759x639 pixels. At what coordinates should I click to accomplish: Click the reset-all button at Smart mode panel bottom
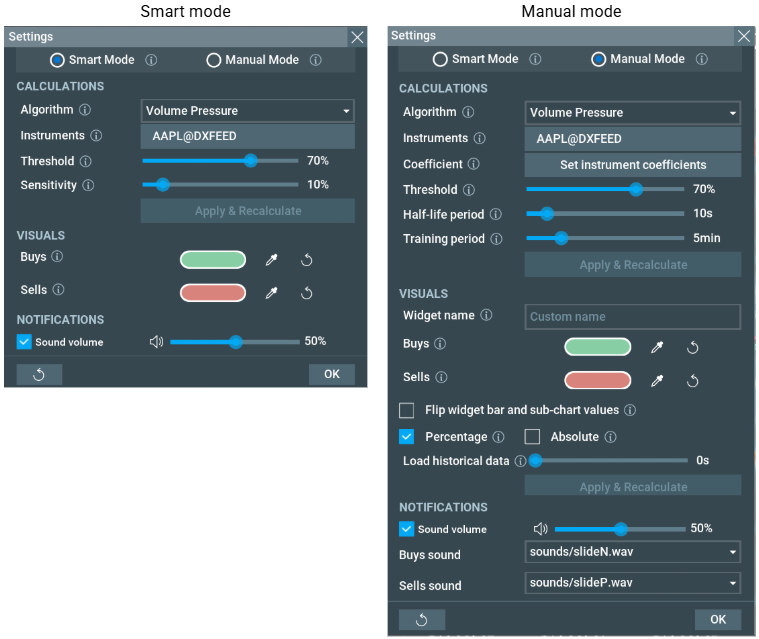pyautogui.click(x=39, y=375)
